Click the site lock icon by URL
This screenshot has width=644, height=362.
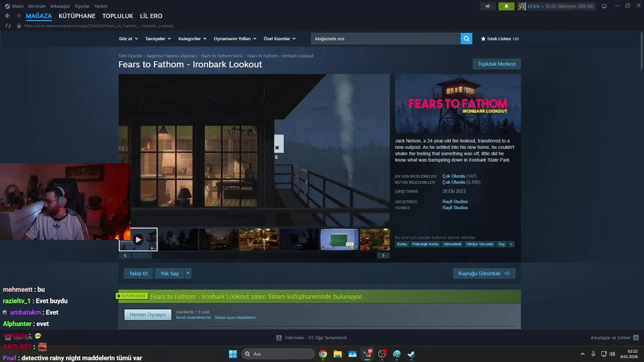[19, 26]
